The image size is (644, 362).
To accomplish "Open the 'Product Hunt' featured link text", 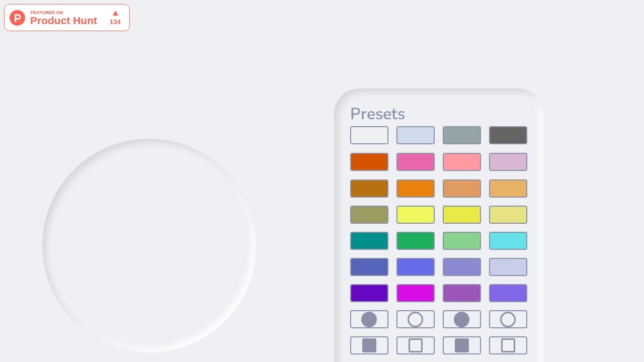I will [x=63, y=21].
